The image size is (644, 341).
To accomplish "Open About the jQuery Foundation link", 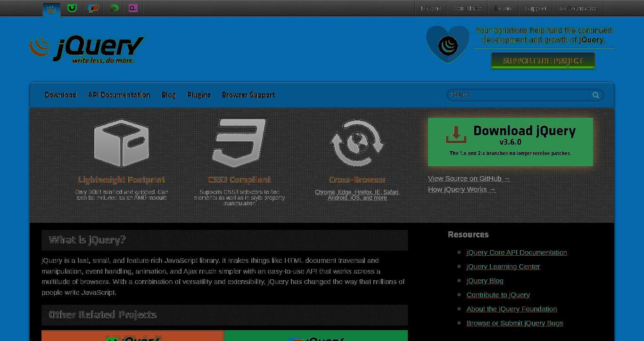I will [512, 309].
